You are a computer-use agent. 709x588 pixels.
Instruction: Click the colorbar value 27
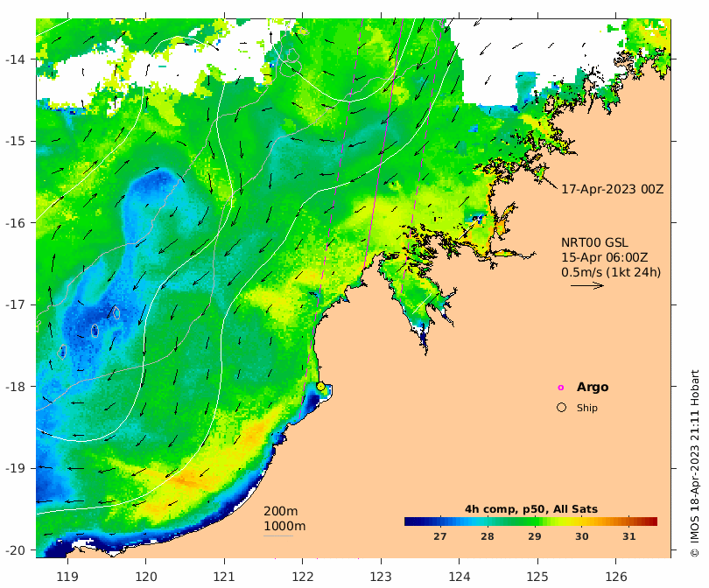[x=439, y=536]
